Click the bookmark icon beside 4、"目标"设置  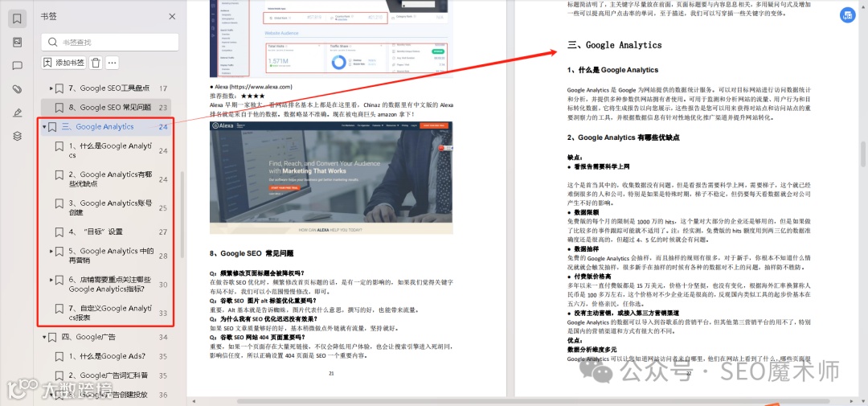pos(59,232)
